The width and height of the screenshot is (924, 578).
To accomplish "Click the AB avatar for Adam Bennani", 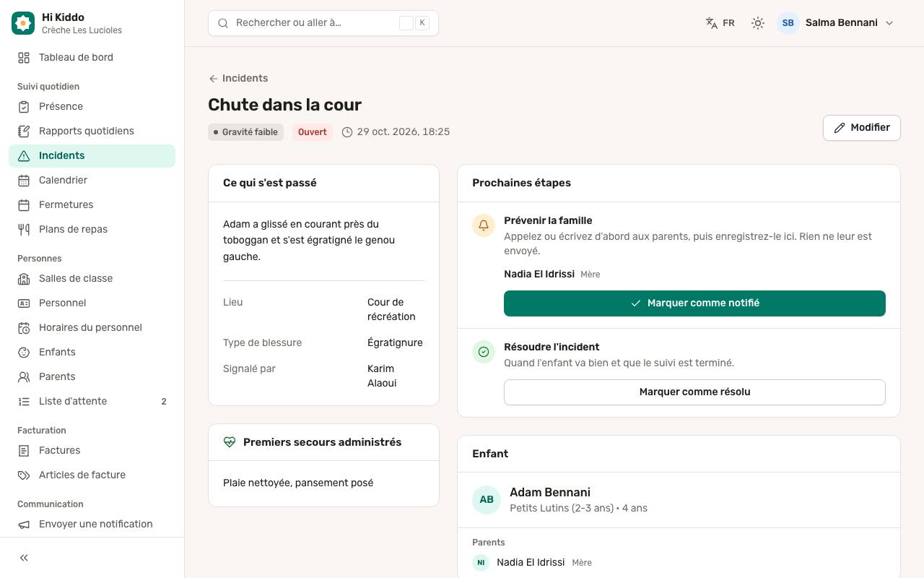I will [x=487, y=500].
